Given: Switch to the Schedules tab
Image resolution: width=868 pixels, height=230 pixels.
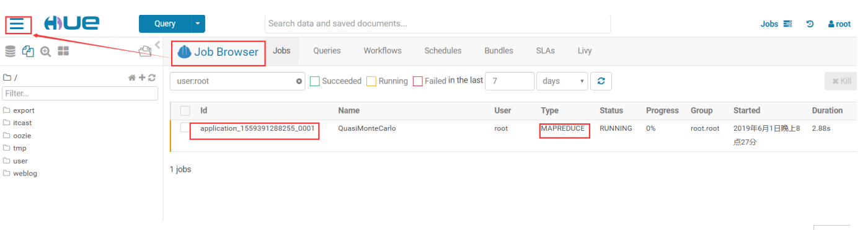Looking at the screenshot, I should pos(443,51).
